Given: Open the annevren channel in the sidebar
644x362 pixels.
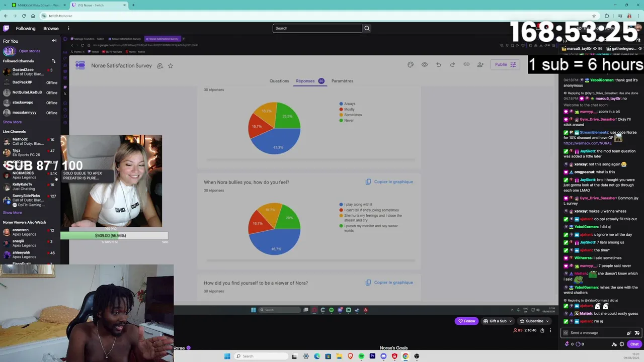Looking at the screenshot, I should [30, 232].
